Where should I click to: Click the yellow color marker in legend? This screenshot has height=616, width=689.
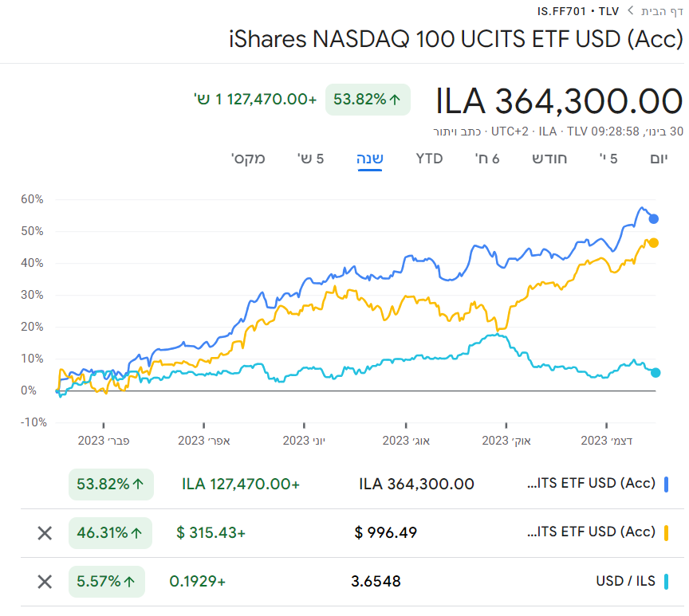tap(666, 532)
